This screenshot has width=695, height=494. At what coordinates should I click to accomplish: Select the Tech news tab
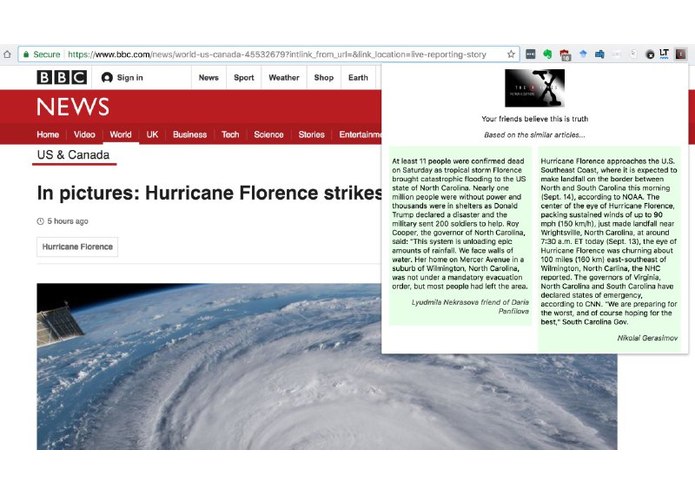230,134
